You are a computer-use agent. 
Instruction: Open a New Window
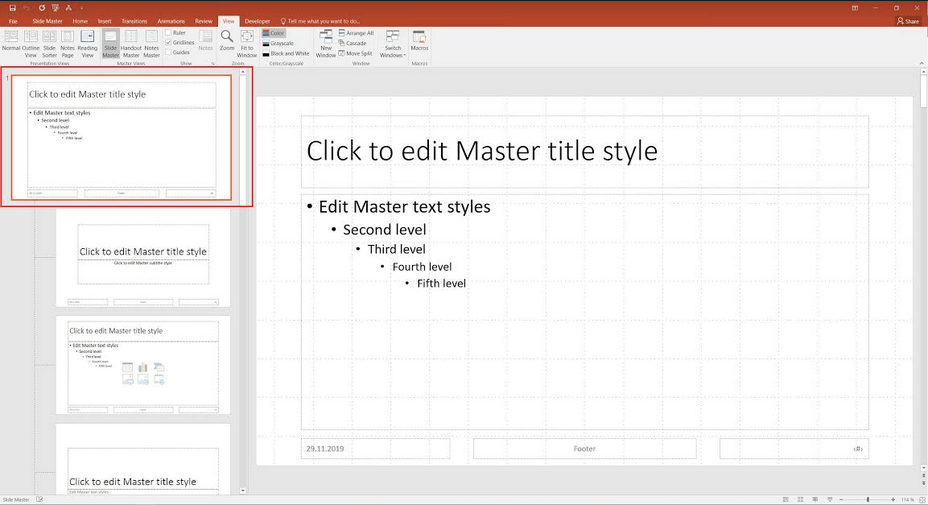(326, 44)
